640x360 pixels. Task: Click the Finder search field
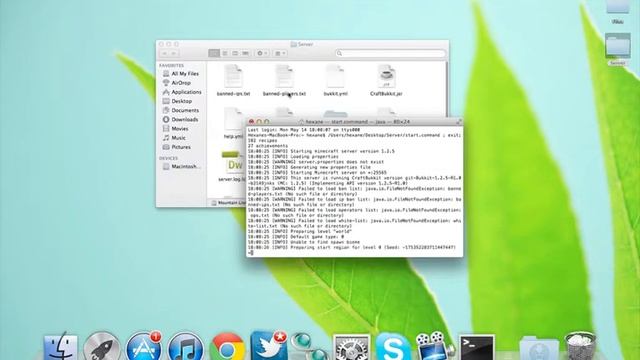click(x=390, y=53)
